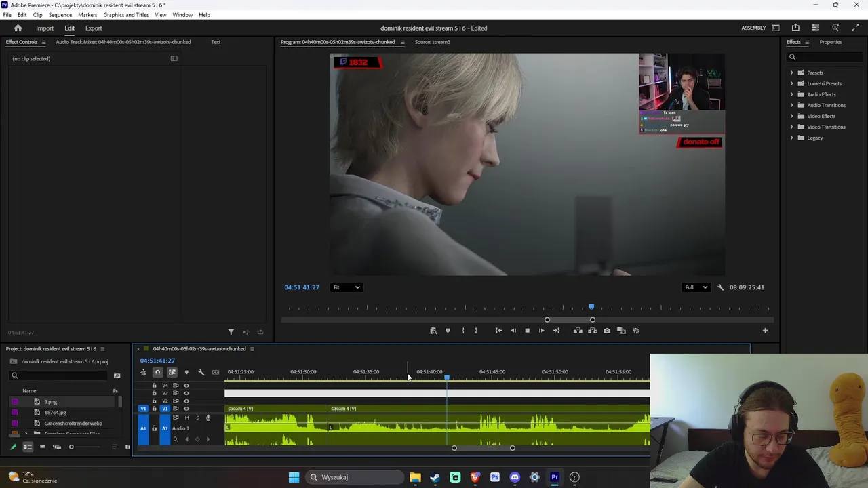Step back one frame
This screenshot has width=868, height=488.
513,331
